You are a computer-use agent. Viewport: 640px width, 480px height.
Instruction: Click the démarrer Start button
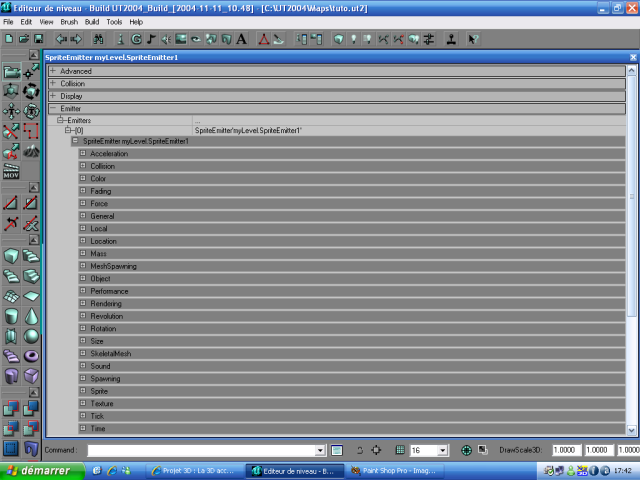point(38,470)
